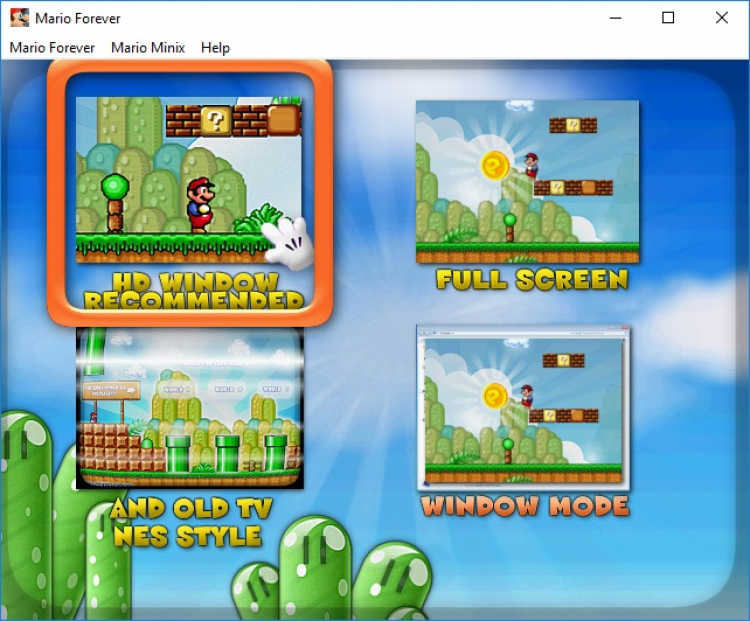This screenshot has width=750, height=621.
Task: Click the AND OLD TV NES STYLE label
Action: tap(189, 522)
